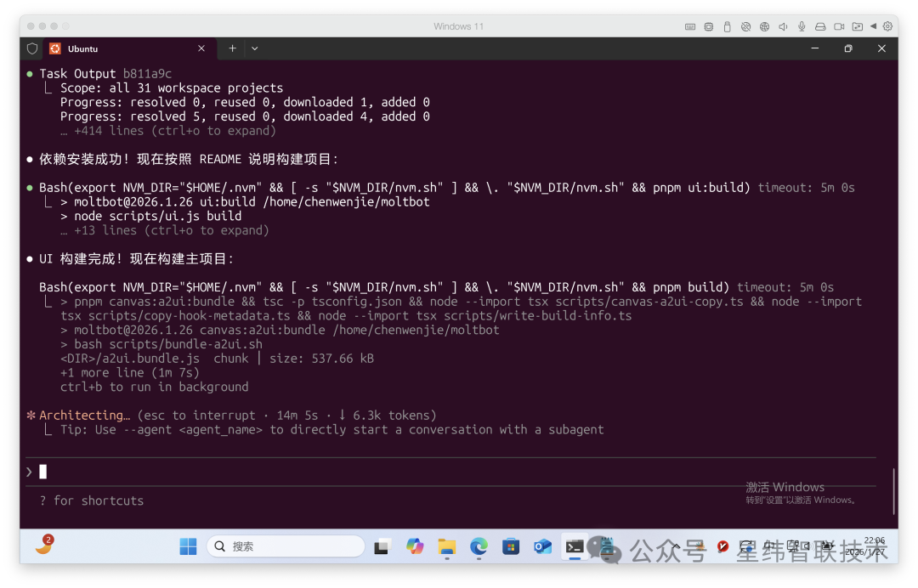Close the Ubuntu tab
Viewport: 918px width, 588px height.
tap(201, 48)
